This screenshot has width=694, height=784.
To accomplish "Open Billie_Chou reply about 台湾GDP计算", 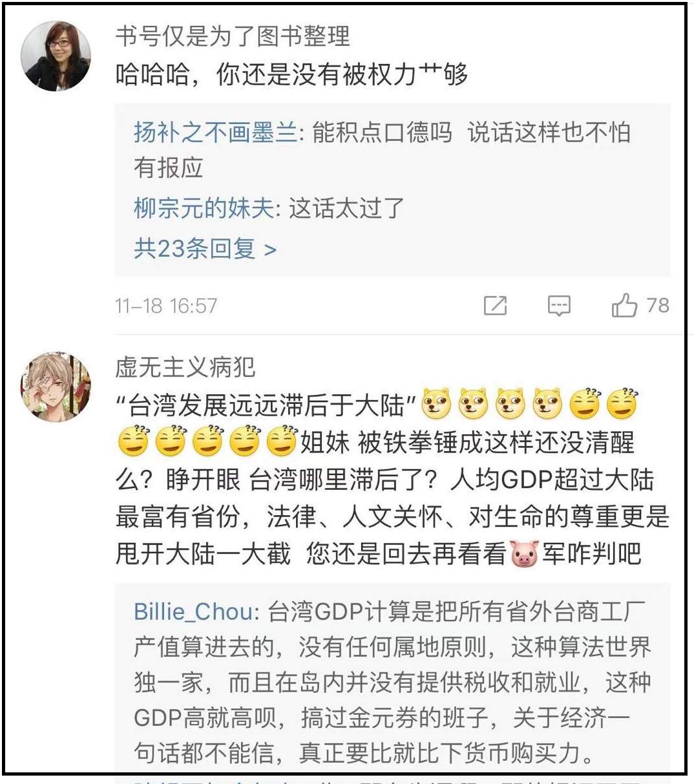I will click(392, 682).
